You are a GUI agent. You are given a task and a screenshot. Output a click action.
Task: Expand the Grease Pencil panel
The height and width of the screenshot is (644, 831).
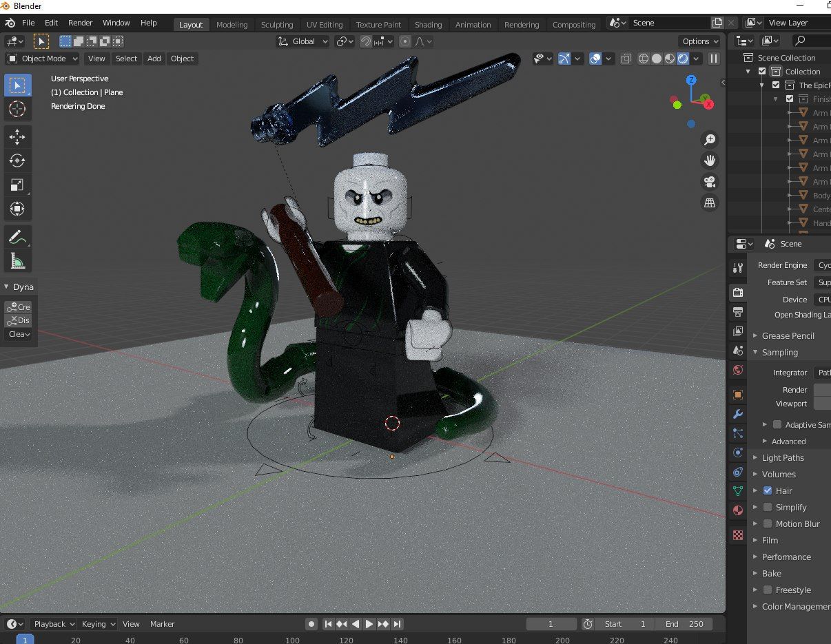788,335
